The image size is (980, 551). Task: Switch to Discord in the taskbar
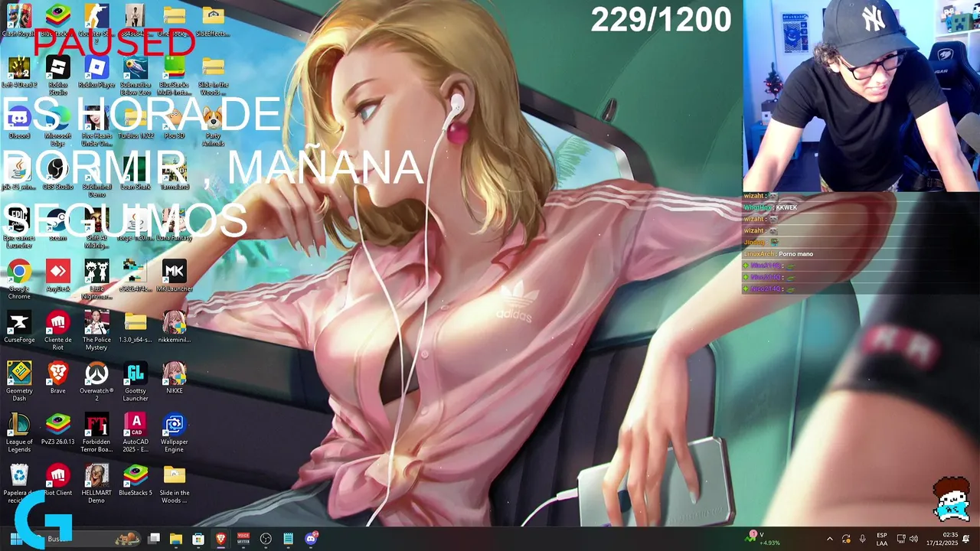click(311, 539)
